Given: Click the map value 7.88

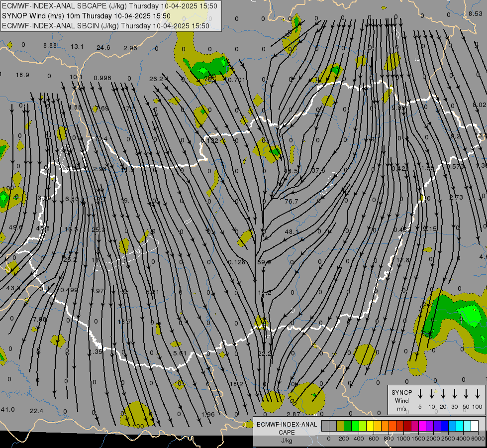Looking at the screenshot, I should [40, 319].
